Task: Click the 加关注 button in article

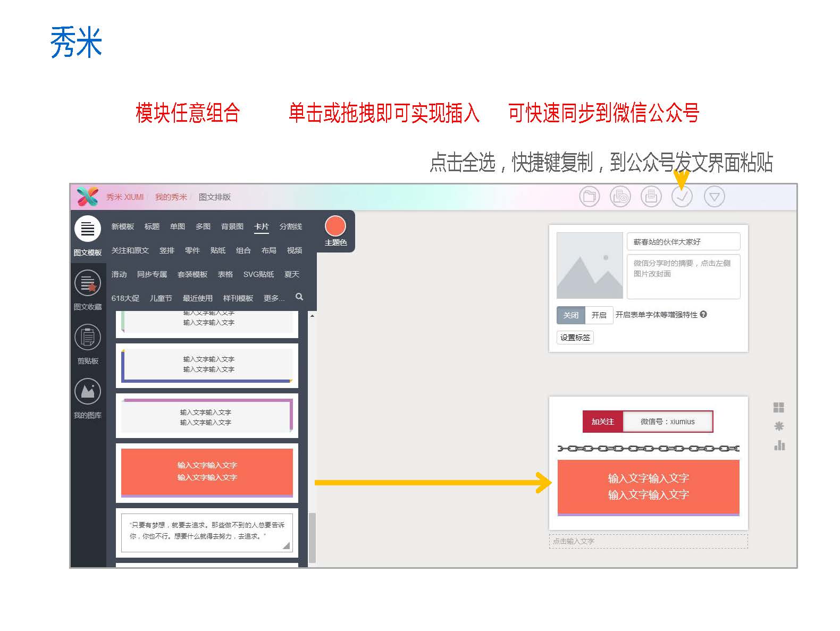Action: [603, 422]
